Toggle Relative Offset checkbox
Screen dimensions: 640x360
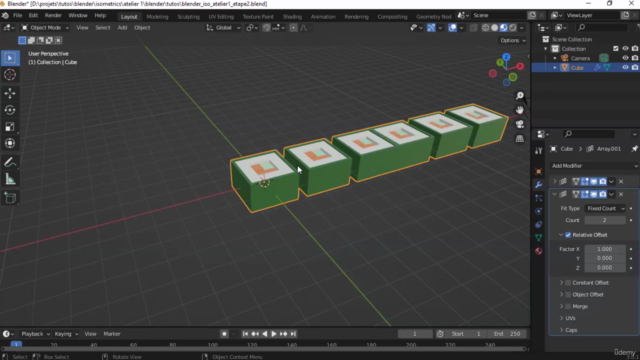[568, 235]
